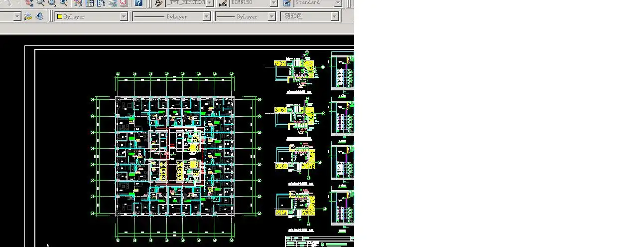Open the Table Style manager icon
Image resolution: width=644 pixels, height=247 pixels.
coord(287,3)
